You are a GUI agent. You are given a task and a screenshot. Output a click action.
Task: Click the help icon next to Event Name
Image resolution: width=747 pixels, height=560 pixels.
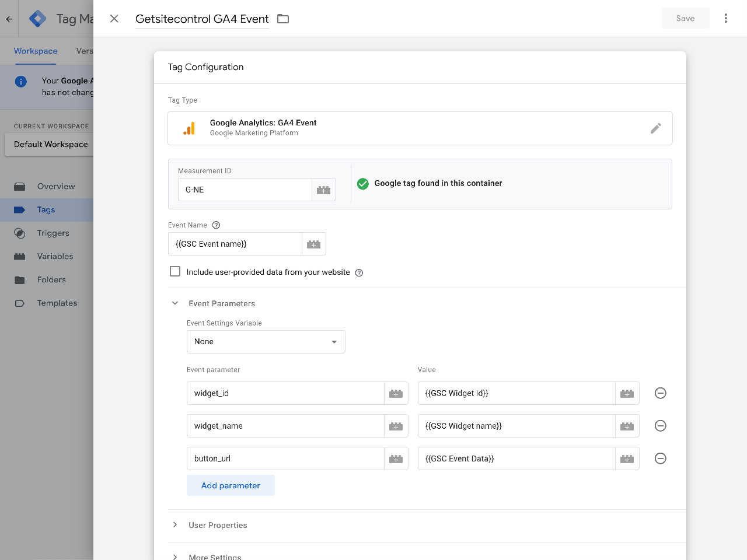(x=216, y=225)
